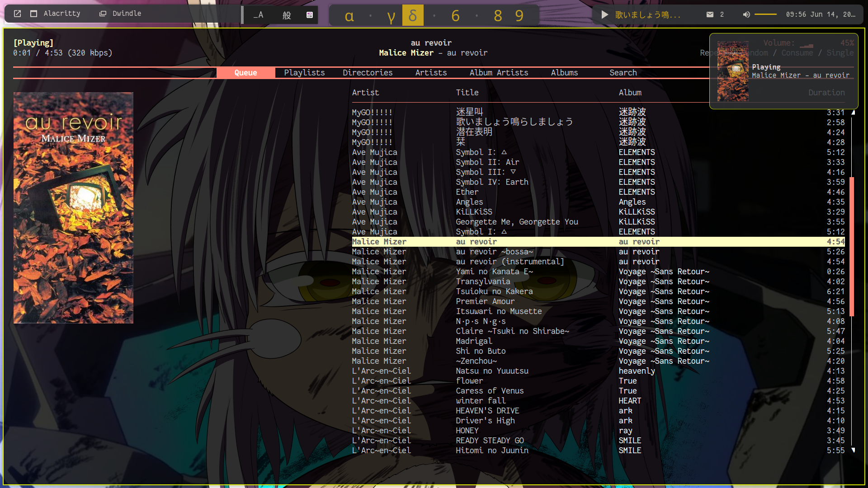Click the scrollbar up arrow in queue
Viewport: 868px width, 488px height.
853,112
